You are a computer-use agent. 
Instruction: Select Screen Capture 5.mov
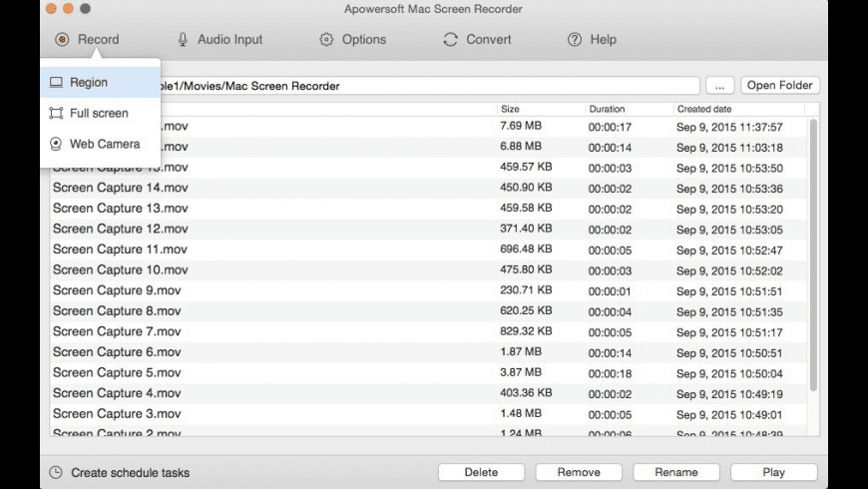(x=117, y=372)
